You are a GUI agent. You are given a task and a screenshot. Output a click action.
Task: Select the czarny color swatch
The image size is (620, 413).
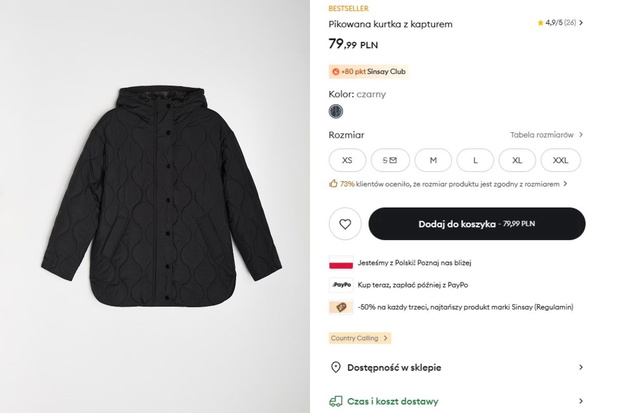click(336, 111)
